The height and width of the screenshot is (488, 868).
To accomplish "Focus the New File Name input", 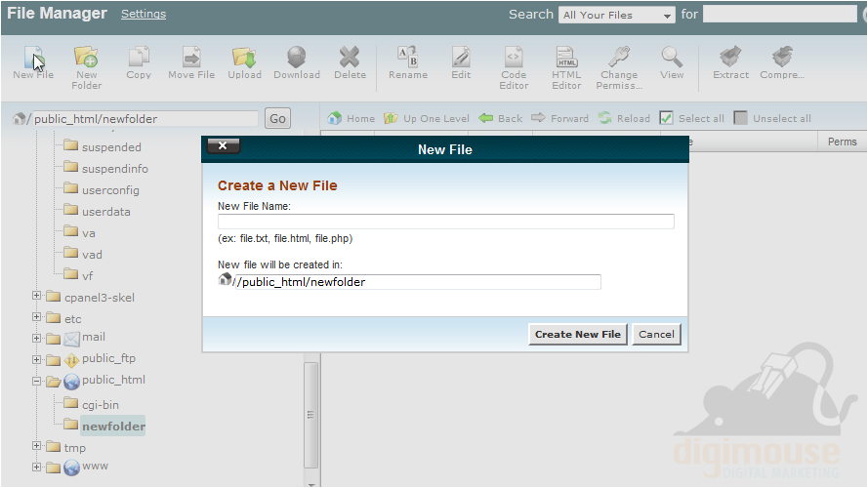I will coord(445,222).
